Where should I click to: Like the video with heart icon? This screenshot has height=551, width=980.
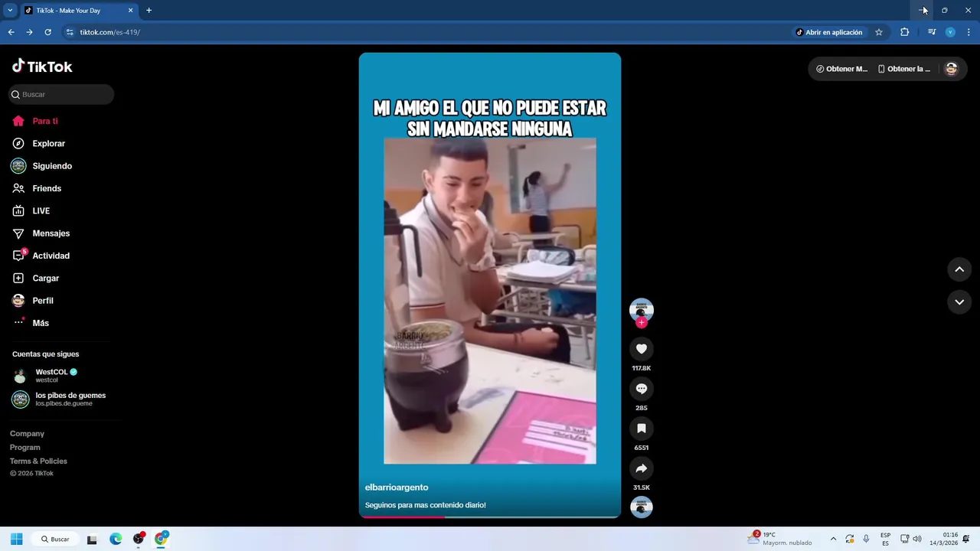642,349
